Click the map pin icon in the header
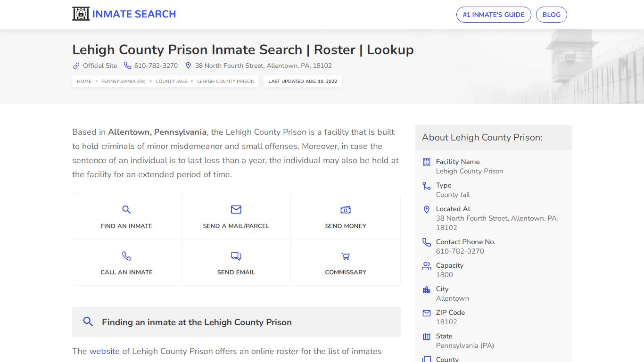The height and width of the screenshot is (362, 644). pyautogui.click(x=188, y=66)
